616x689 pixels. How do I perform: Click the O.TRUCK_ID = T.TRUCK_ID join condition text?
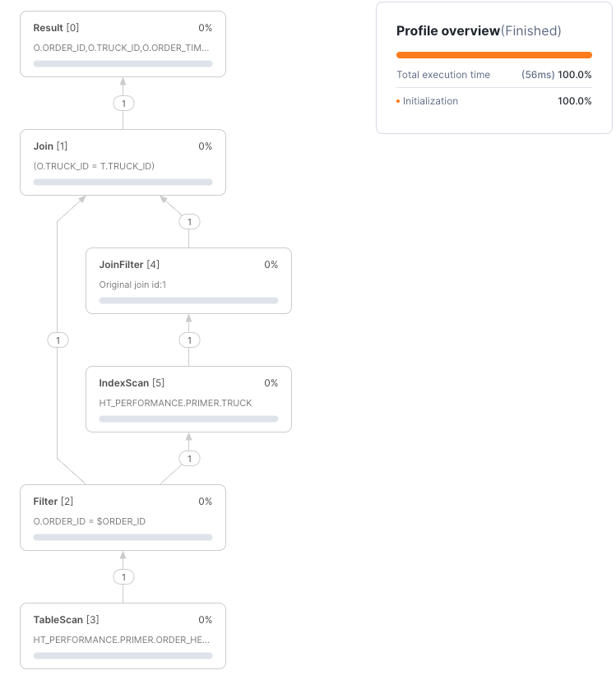[x=94, y=166]
